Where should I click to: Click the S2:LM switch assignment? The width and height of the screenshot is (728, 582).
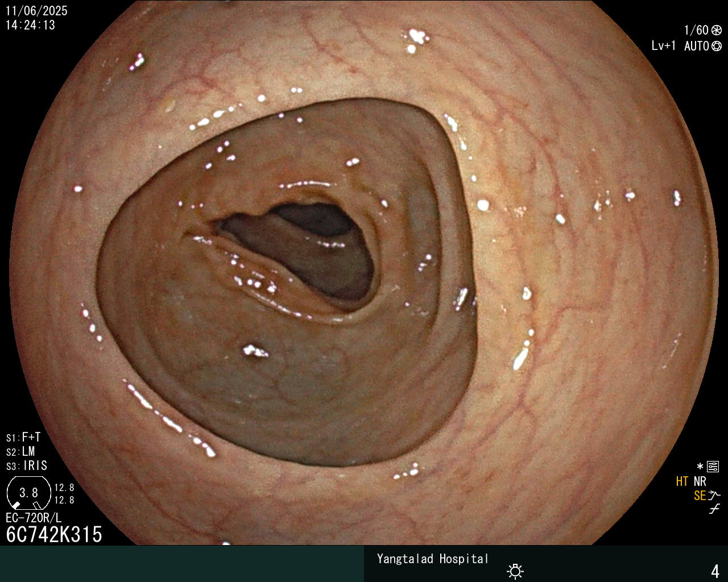20,452
